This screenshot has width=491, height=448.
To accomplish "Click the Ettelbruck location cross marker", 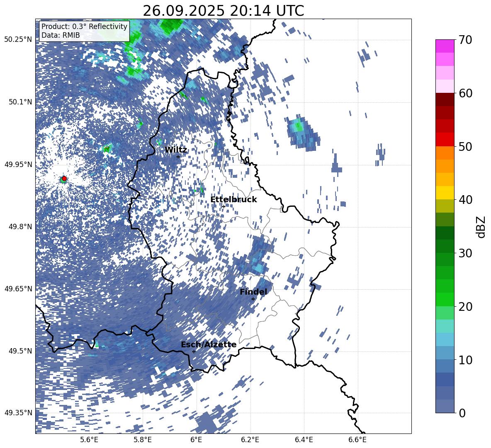I will click(x=224, y=206).
